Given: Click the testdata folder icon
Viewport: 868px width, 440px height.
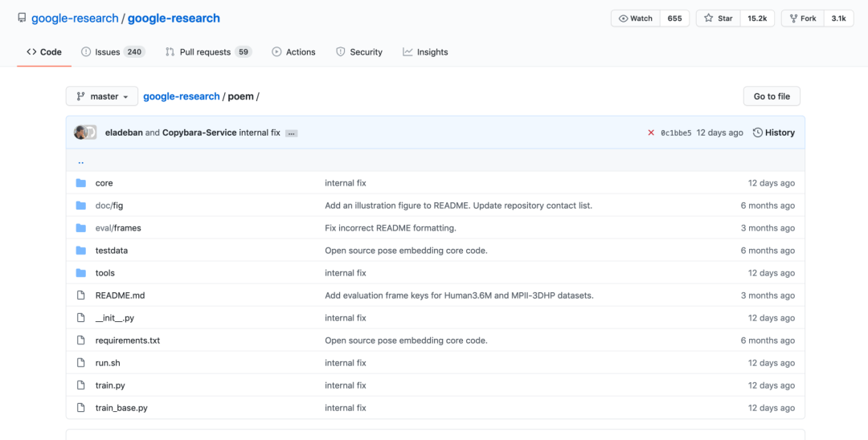Looking at the screenshot, I should (x=80, y=251).
